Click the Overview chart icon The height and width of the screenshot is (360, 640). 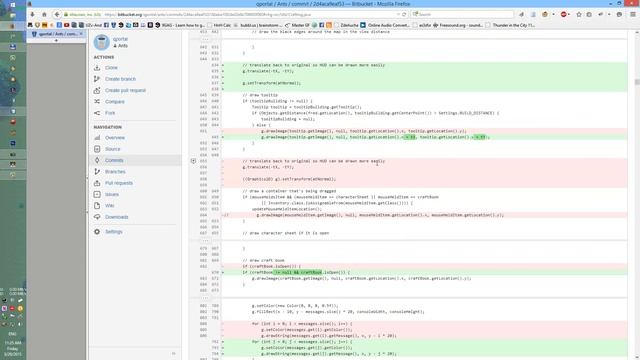tap(97, 138)
